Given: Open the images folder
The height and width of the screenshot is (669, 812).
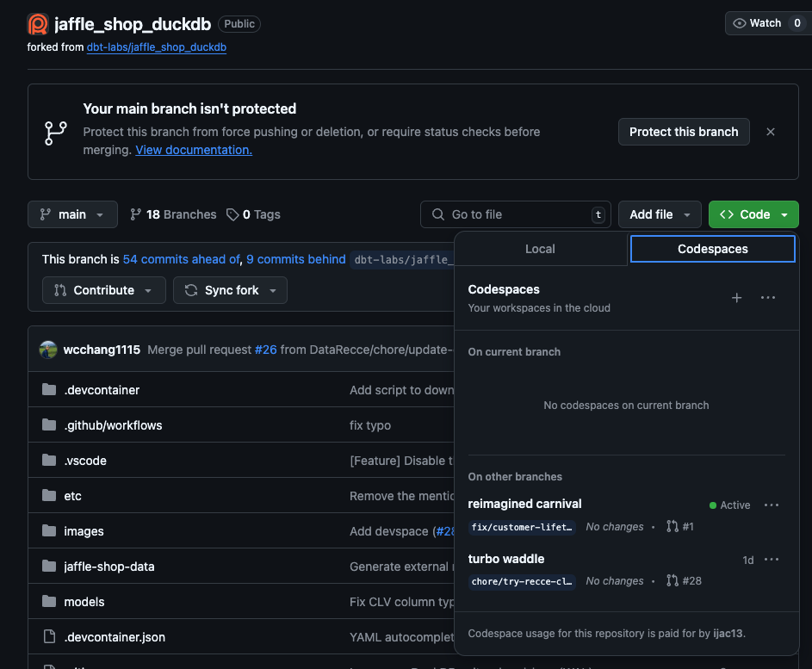Looking at the screenshot, I should (84, 530).
